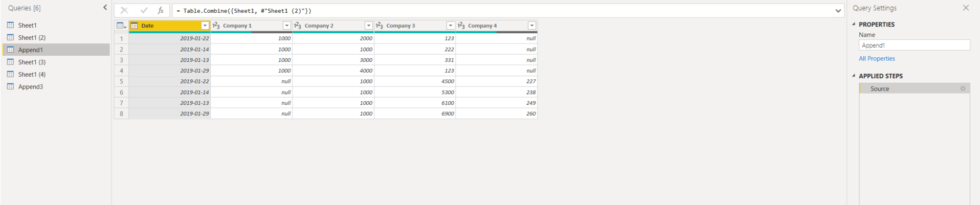Click Company 4 value 227 in row 5
Image resolution: width=980 pixels, height=205 pixels.
pos(497,81)
